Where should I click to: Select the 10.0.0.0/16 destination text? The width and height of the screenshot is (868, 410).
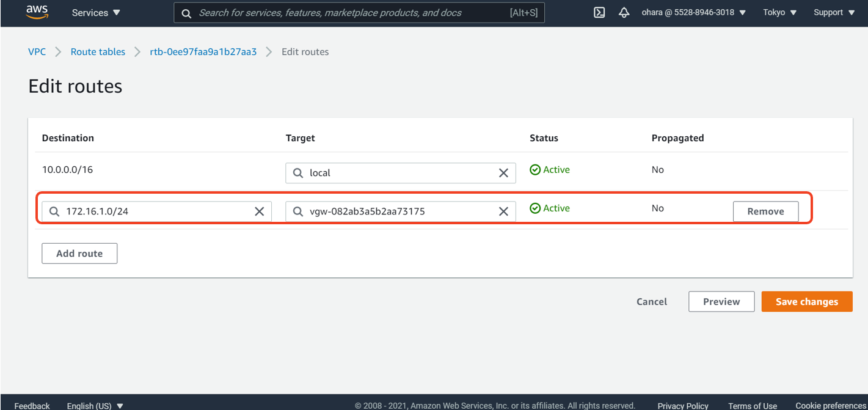click(x=67, y=170)
